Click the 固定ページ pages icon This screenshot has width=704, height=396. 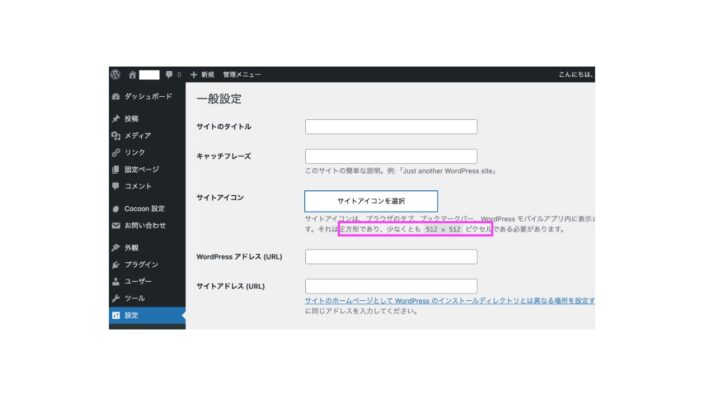[x=116, y=169]
